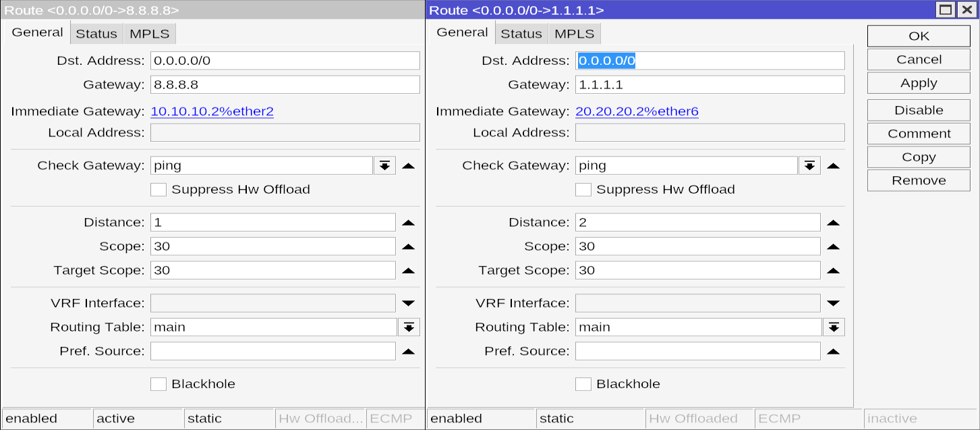Click 'Hw Offloaded' status in 1.1.1.1 route

click(699, 419)
